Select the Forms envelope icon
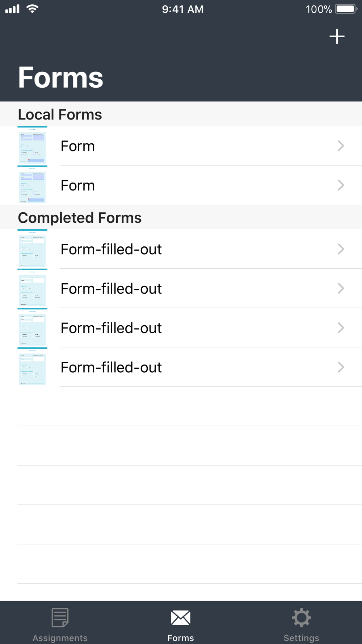 (x=181, y=618)
